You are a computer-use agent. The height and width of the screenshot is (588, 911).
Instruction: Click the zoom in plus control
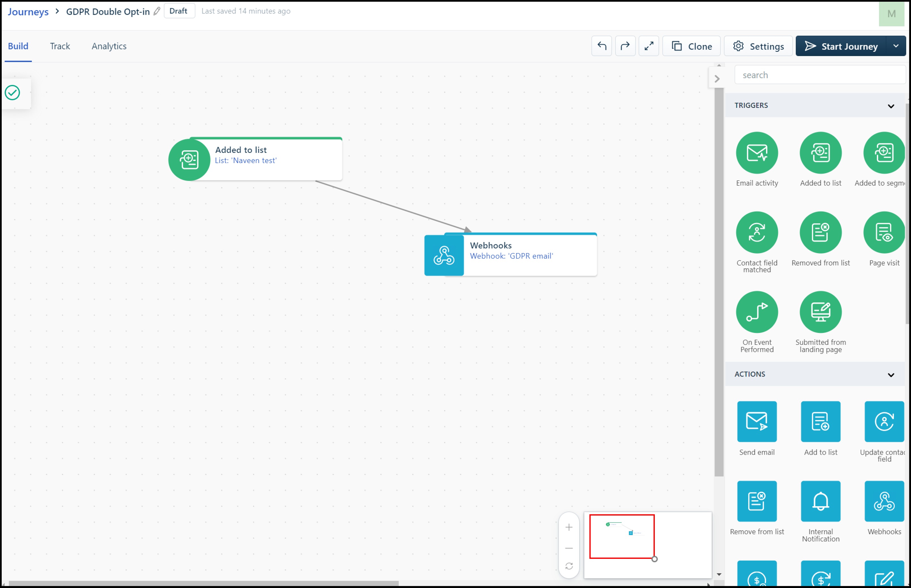coord(568,527)
